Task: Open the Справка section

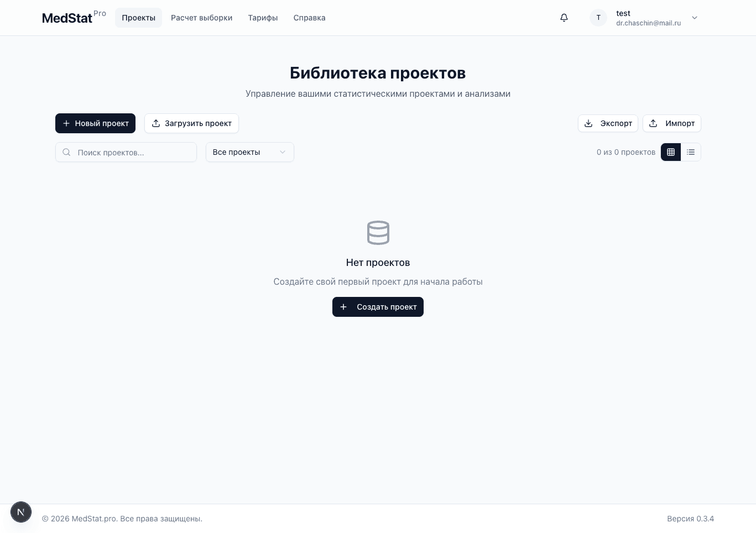Action: (309, 18)
